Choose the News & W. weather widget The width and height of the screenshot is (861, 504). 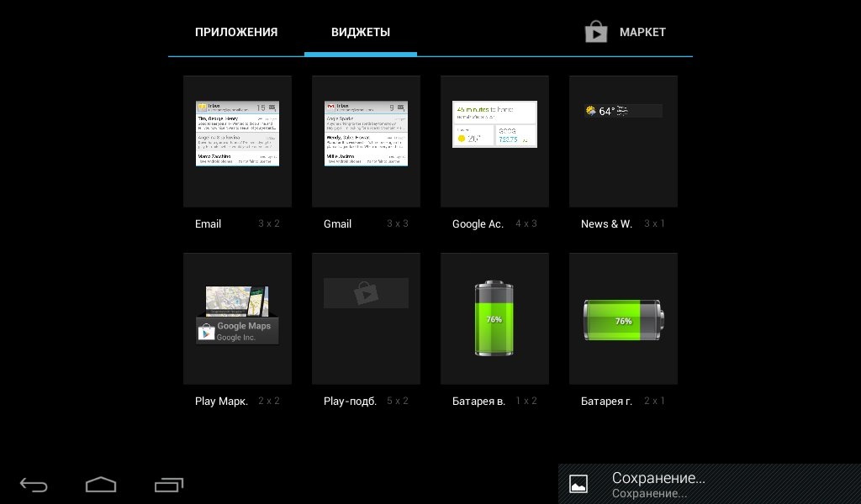(623, 111)
